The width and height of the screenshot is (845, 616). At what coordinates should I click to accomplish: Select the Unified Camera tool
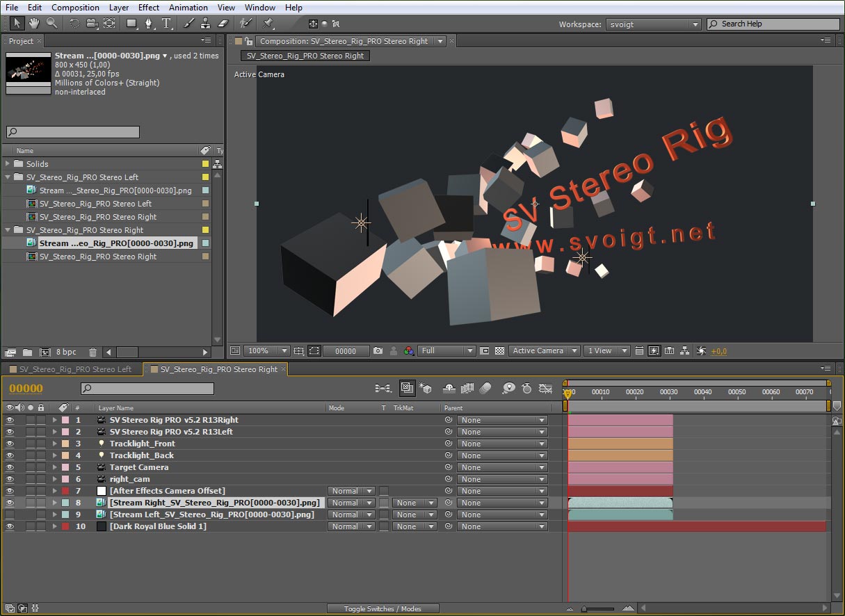pyautogui.click(x=92, y=23)
